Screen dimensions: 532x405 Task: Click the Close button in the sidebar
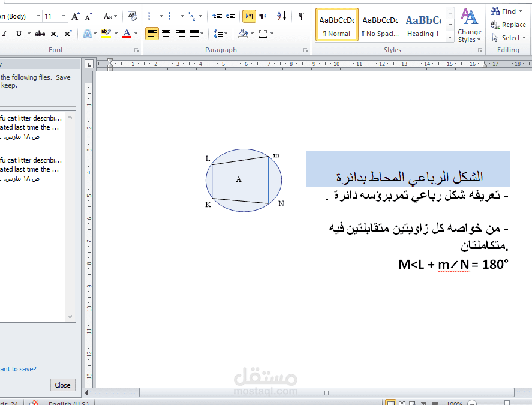[62, 385]
